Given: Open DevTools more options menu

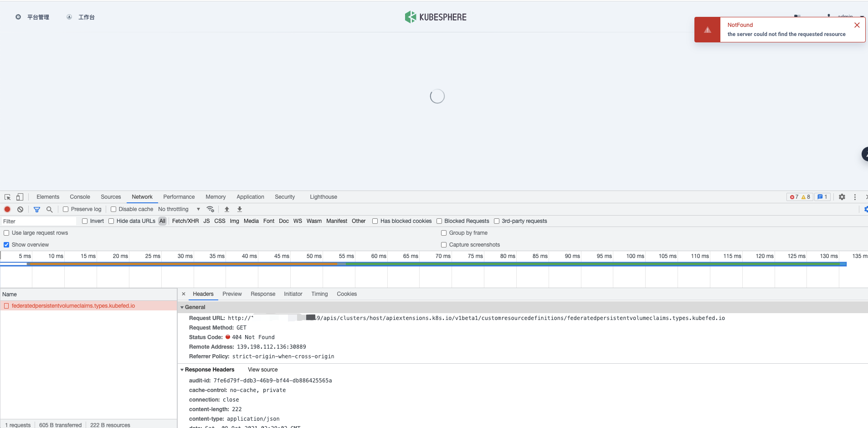Looking at the screenshot, I should pyautogui.click(x=855, y=197).
